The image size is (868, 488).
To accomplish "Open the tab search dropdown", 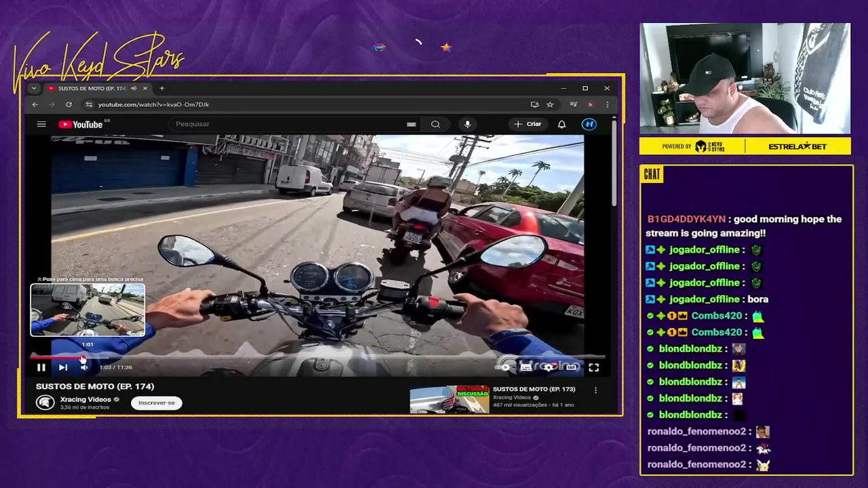I will tap(34, 88).
